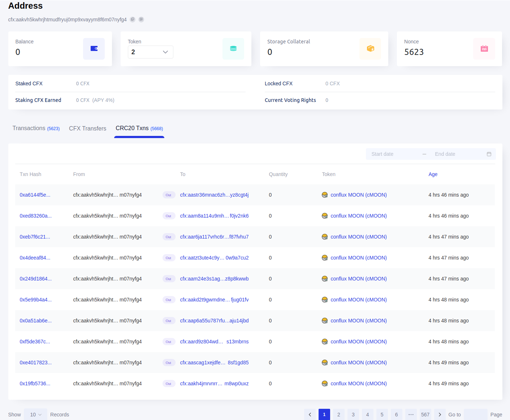This screenshot has width=510, height=420.
Task: Click the End date field
Action: pyautogui.click(x=457, y=154)
